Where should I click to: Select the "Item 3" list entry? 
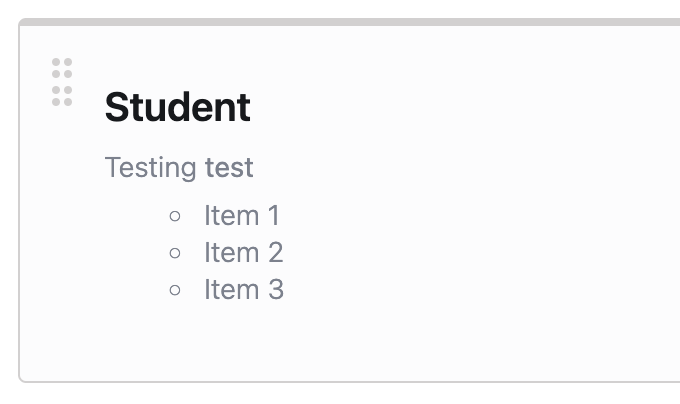[244, 290]
